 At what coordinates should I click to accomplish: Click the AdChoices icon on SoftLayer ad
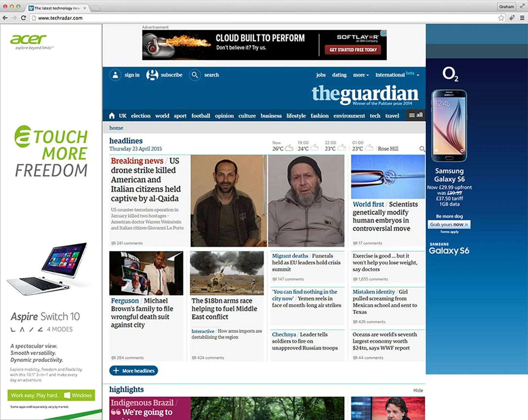point(384,33)
